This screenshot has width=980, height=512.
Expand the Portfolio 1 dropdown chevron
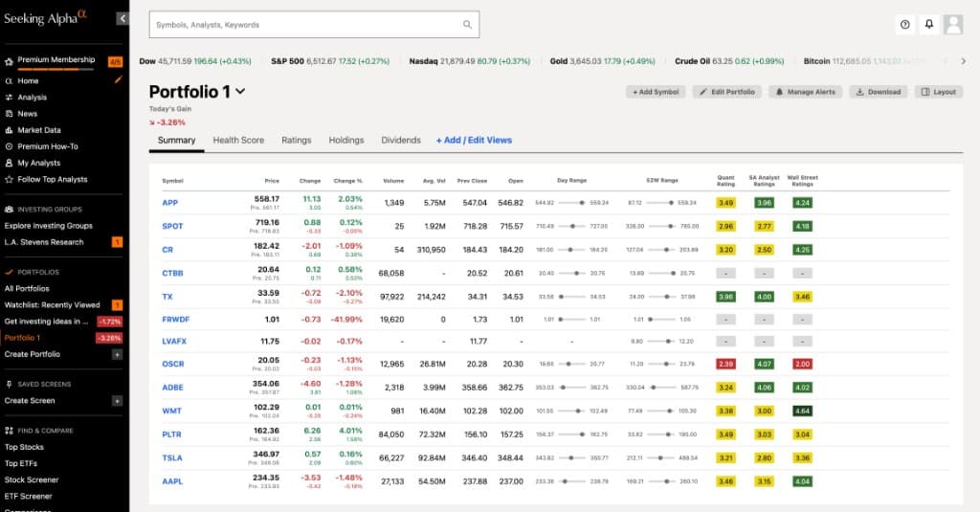pyautogui.click(x=240, y=91)
